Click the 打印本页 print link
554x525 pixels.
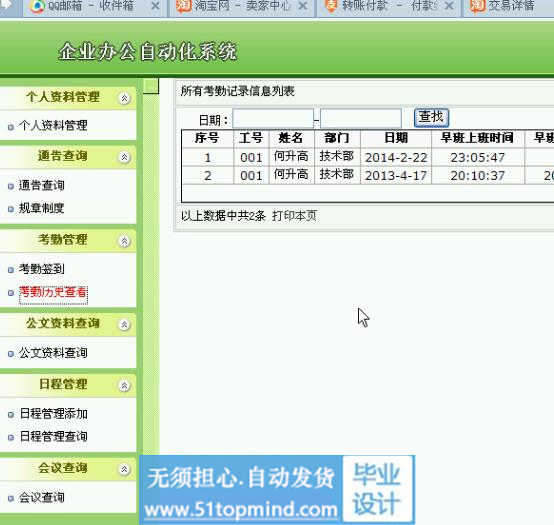tap(294, 216)
